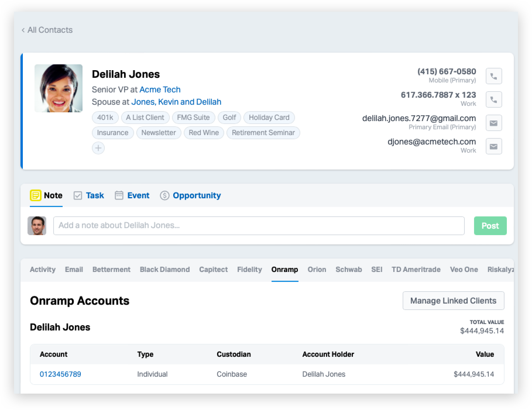
Task: Open the TD Ameritrade tab
Action: tap(416, 269)
